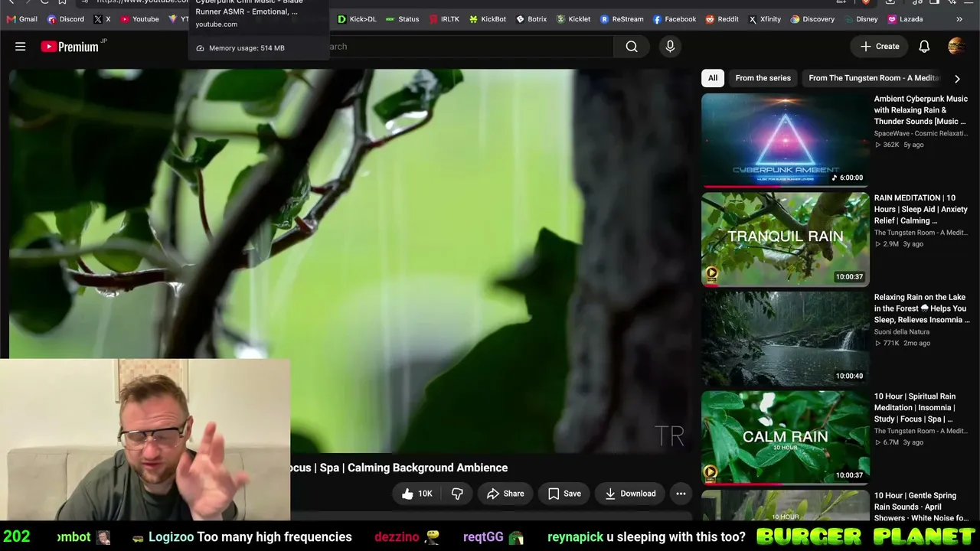Screen dimensions: 980x551
Task: Open RAIN MEDITATION 10 Hours title
Action: (x=921, y=209)
